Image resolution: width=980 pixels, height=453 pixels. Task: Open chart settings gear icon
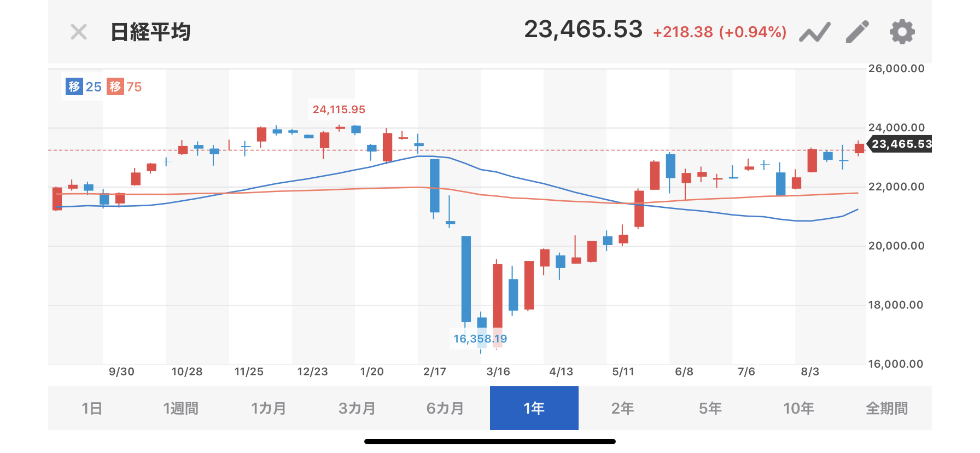[902, 32]
